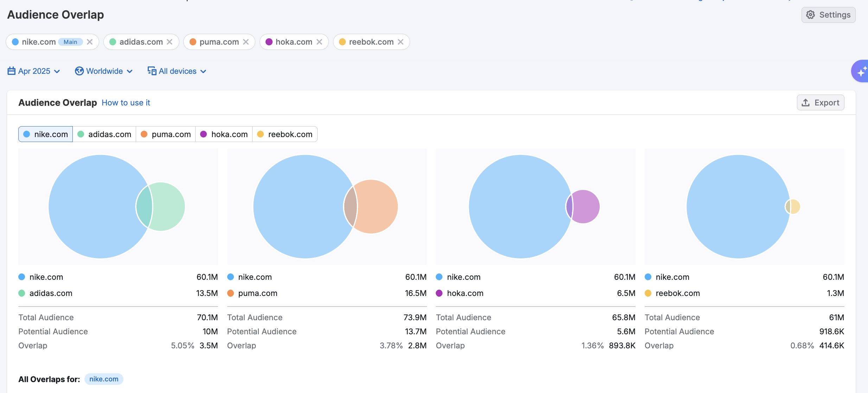Click the calendar icon for date
Image resolution: width=868 pixels, height=393 pixels.
[11, 71]
